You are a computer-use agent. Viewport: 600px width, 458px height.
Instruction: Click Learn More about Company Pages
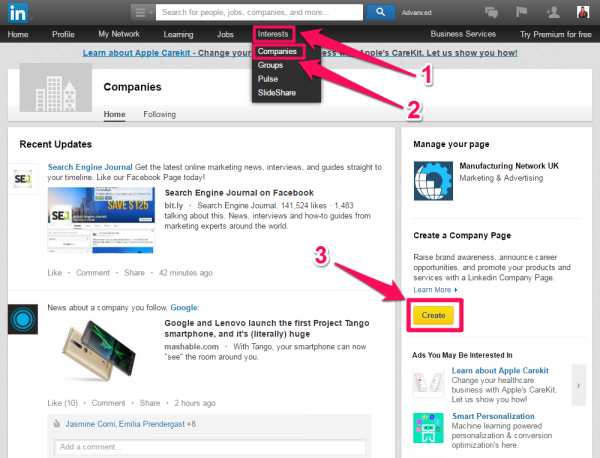(x=435, y=290)
